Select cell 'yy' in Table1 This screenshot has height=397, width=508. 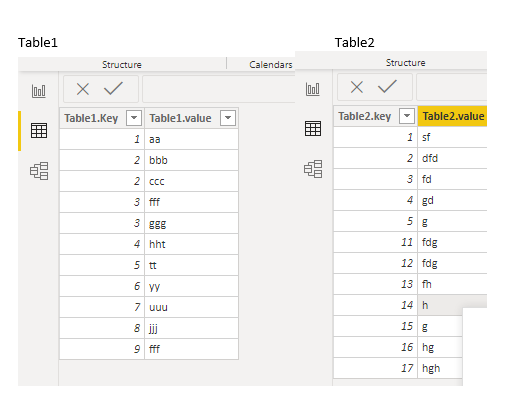pos(191,286)
